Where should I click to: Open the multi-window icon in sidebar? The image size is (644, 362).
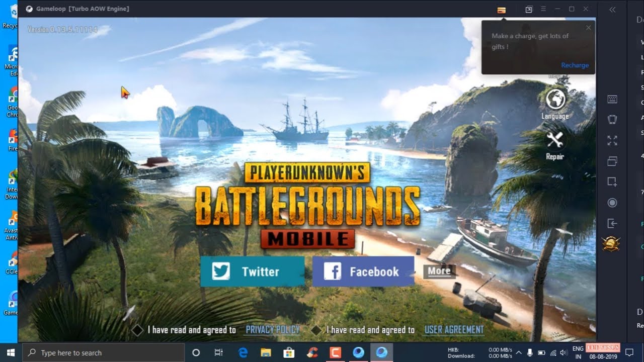click(612, 161)
